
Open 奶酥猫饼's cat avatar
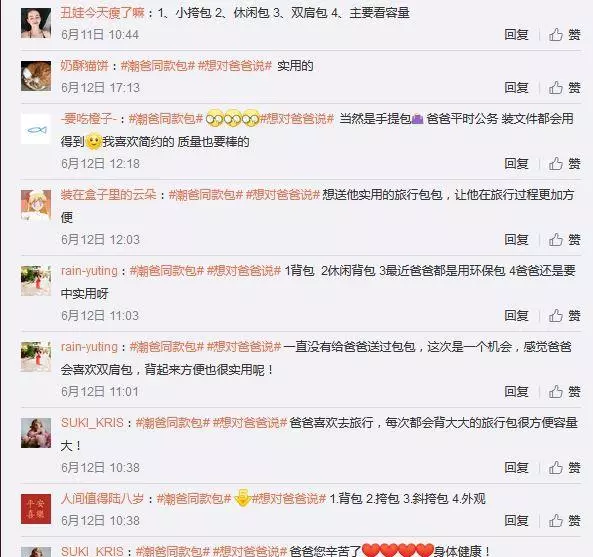pyautogui.click(x=36, y=76)
